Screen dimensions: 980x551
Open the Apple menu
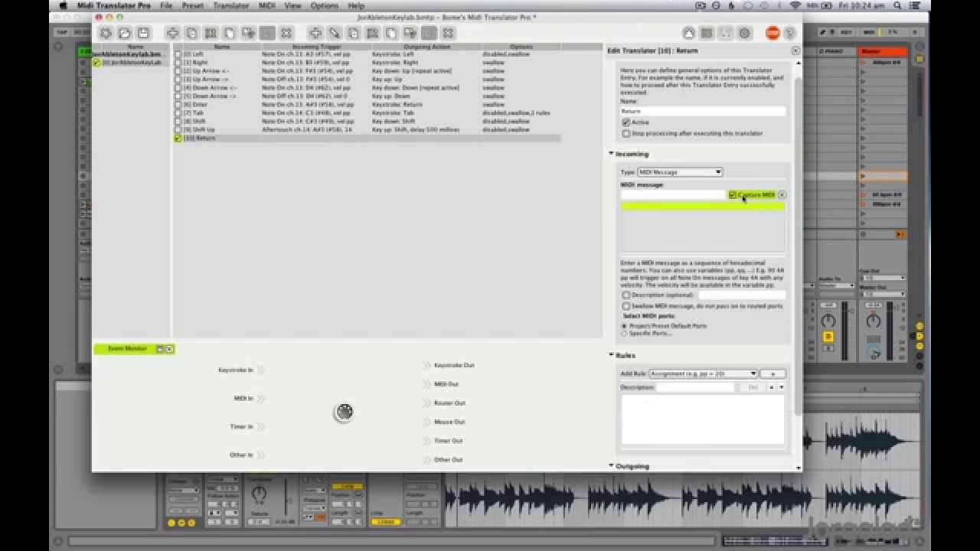[x=63, y=5]
